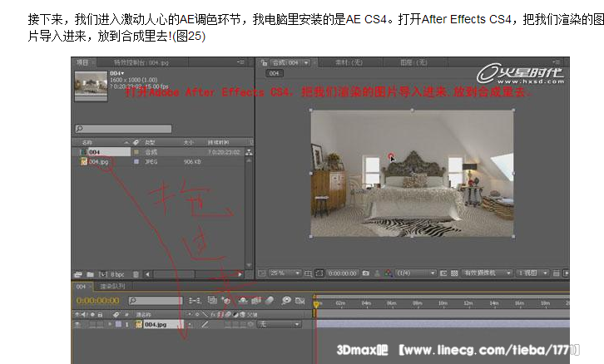The height and width of the screenshot is (364, 604).
Task: Click the motion blur icon in timeline
Action: pos(270,300)
